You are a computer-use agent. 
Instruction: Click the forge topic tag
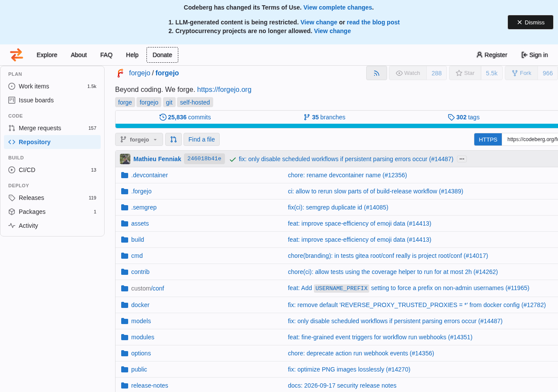tap(125, 102)
